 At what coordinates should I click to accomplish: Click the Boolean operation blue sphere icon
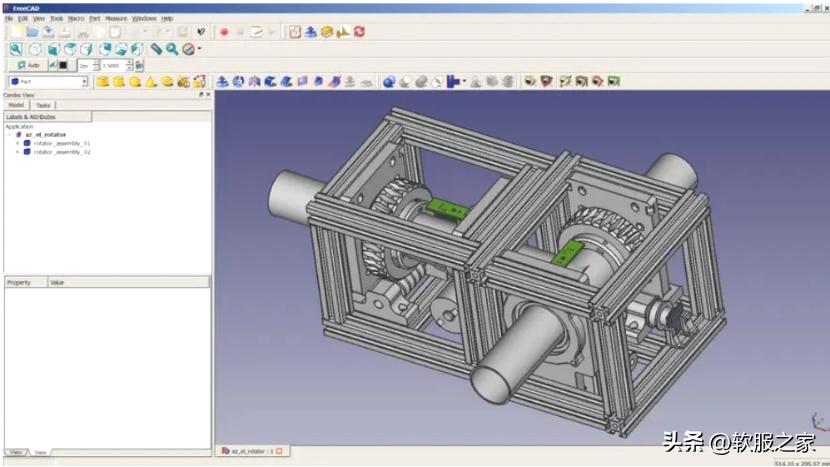(x=389, y=82)
